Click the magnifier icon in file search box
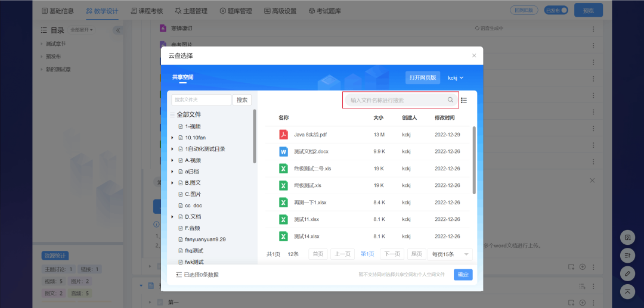Image resolution: width=644 pixels, height=308 pixels. click(450, 99)
